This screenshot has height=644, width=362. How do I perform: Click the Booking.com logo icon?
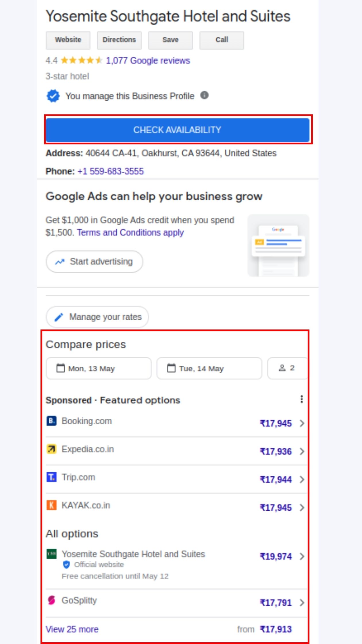click(x=51, y=421)
